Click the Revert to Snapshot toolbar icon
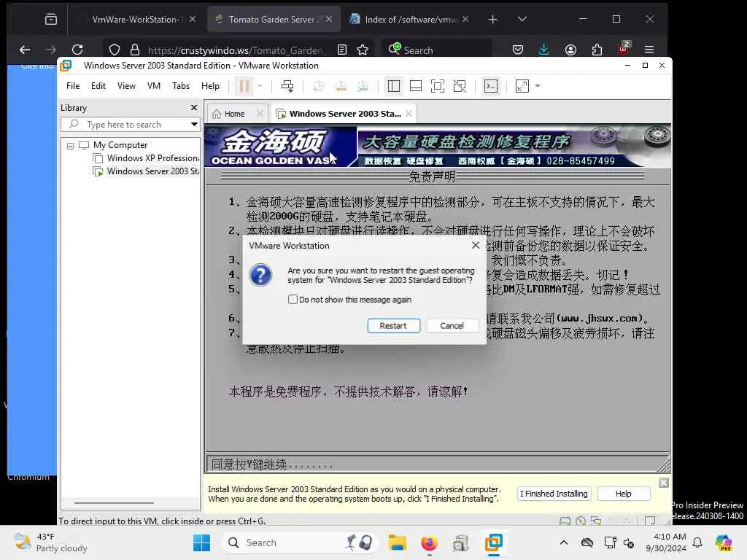This screenshot has width=747, height=560. coord(340,86)
